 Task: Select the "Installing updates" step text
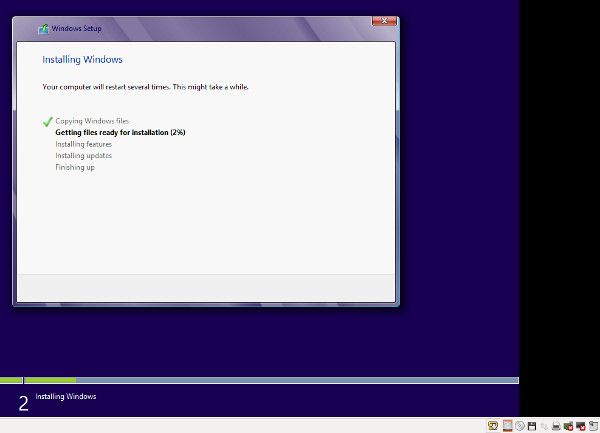click(x=83, y=155)
